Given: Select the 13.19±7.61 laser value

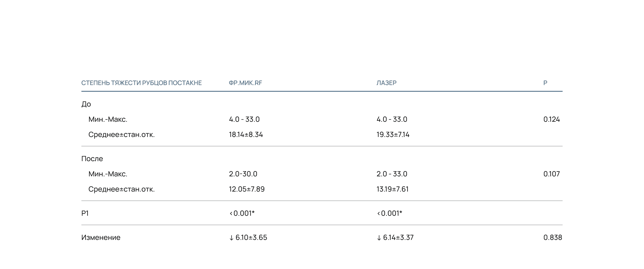Looking at the screenshot, I should [x=392, y=189].
